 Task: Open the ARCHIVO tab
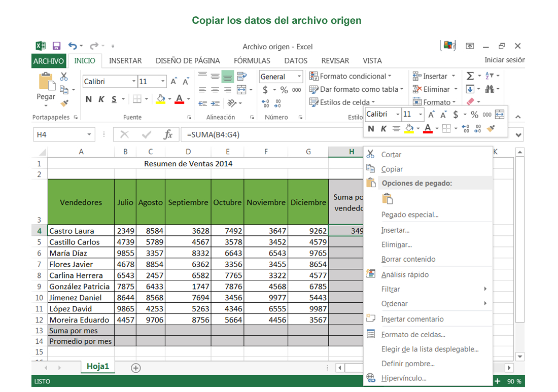[49, 61]
